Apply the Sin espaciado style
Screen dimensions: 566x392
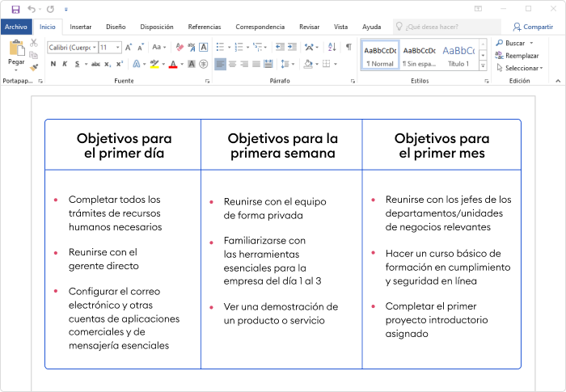tap(419, 55)
